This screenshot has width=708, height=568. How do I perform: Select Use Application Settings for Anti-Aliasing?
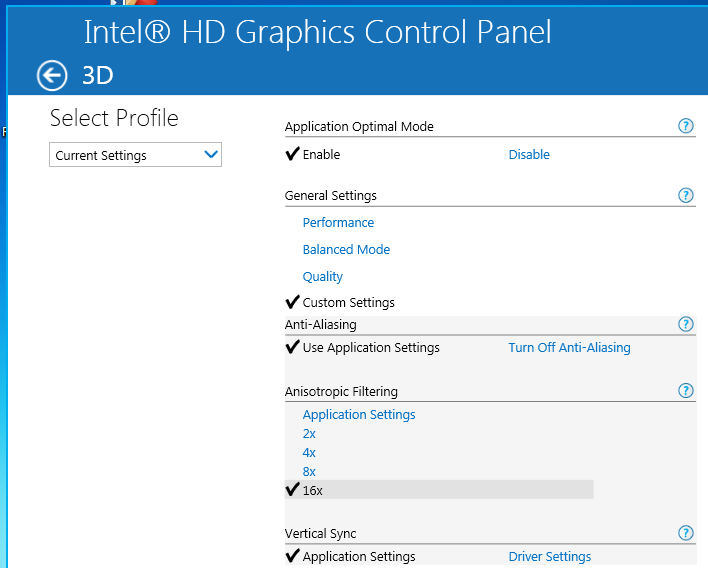371,348
